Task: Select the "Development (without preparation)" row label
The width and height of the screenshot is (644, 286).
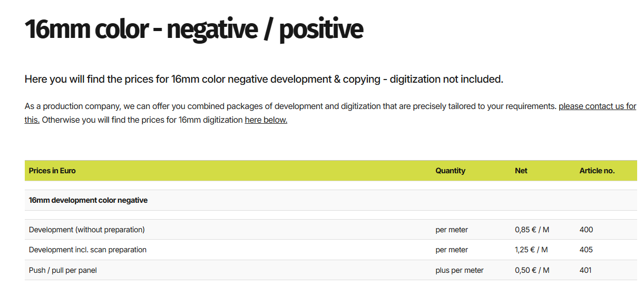Action: (x=86, y=230)
